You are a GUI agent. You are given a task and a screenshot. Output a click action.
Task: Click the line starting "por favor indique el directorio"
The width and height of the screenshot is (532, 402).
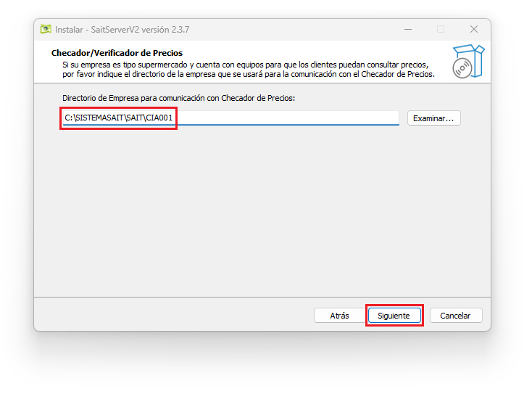click(x=247, y=73)
